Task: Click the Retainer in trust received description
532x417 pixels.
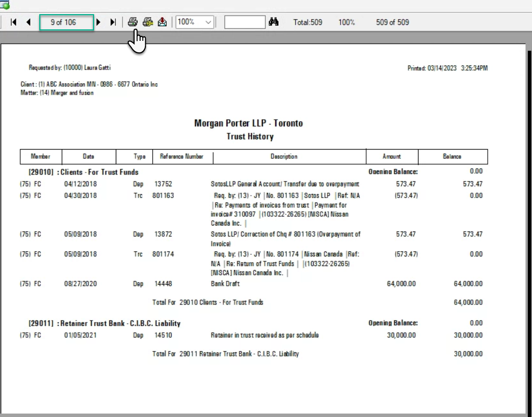Action: (x=265, y=335)
